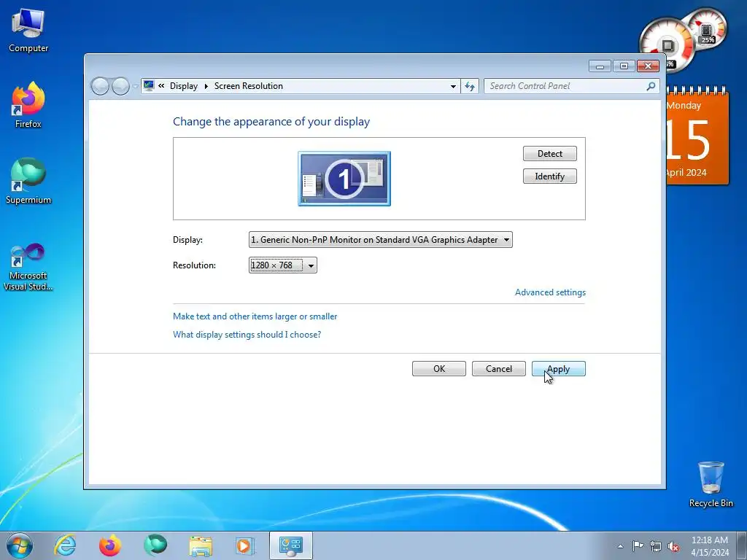Viewport: 747px width, 560px height.
Task: Click the Detect button
Action: pyautogui.click(x=550, y=154)
